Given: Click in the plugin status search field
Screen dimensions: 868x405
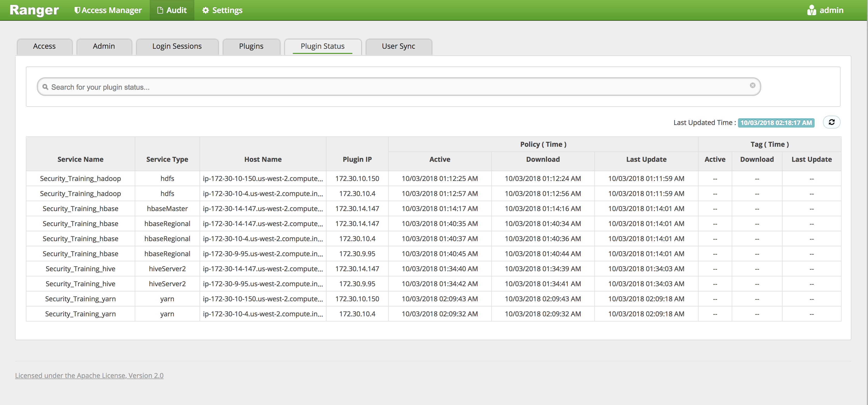Looking at the screenshot, I should coord(398,87).
